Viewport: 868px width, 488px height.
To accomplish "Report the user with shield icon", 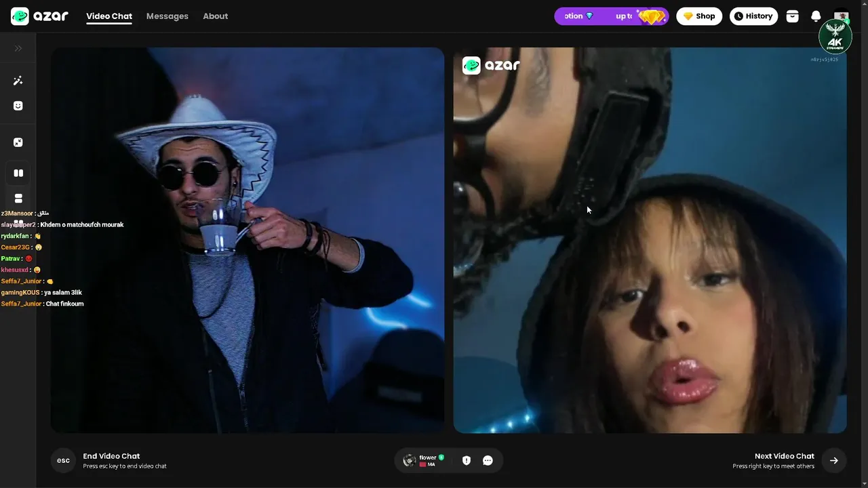I will tap(467, 461).
